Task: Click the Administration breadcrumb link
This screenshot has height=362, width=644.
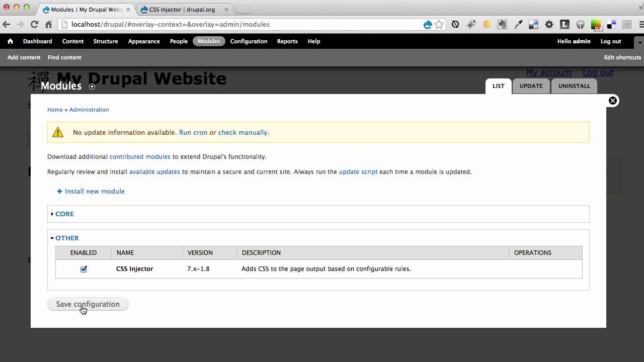Action: [x=89, y=110]
